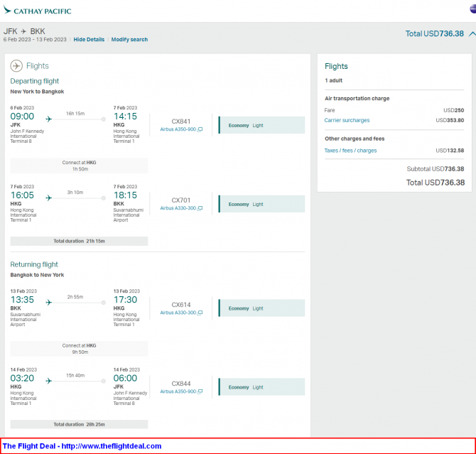476x454 pixels.
Task: Open aircraft info popup icon for CX701
Action: pos(200,208)
